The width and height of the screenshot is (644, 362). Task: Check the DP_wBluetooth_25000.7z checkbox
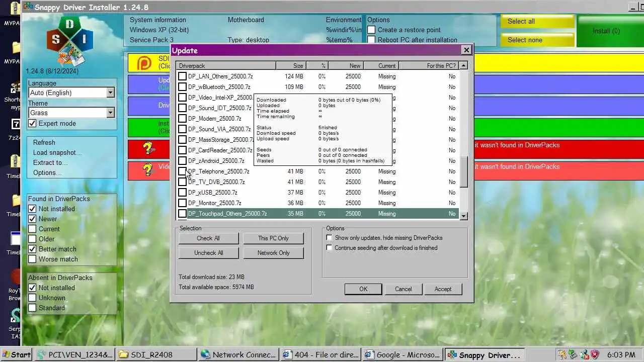(x=182, y=87)
